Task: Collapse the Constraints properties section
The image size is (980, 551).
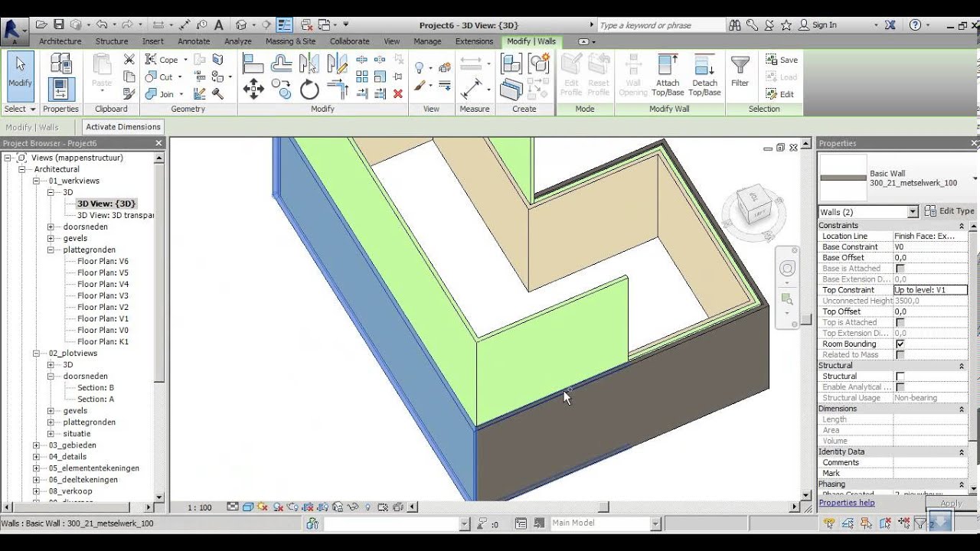Action: pos(962,226)
